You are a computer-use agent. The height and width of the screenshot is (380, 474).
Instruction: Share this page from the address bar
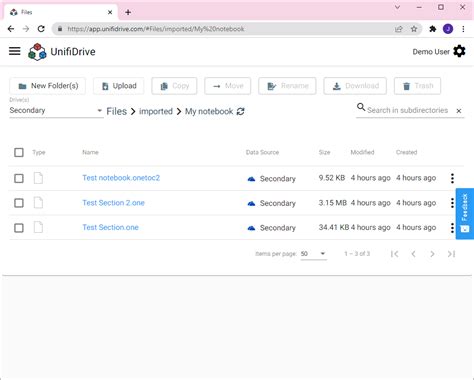coord(399,29)
